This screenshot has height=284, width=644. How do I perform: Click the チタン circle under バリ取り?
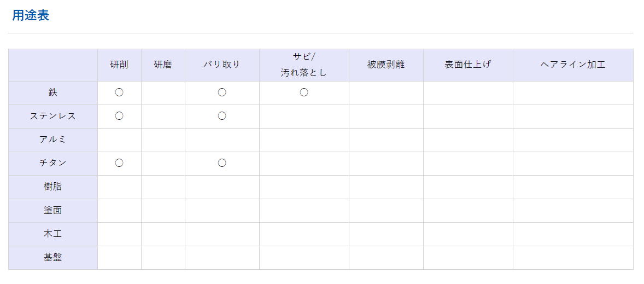point(222,163)
